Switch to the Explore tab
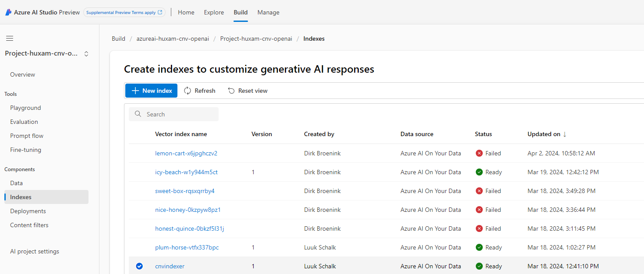644x274 pixels. coord(214,12)
